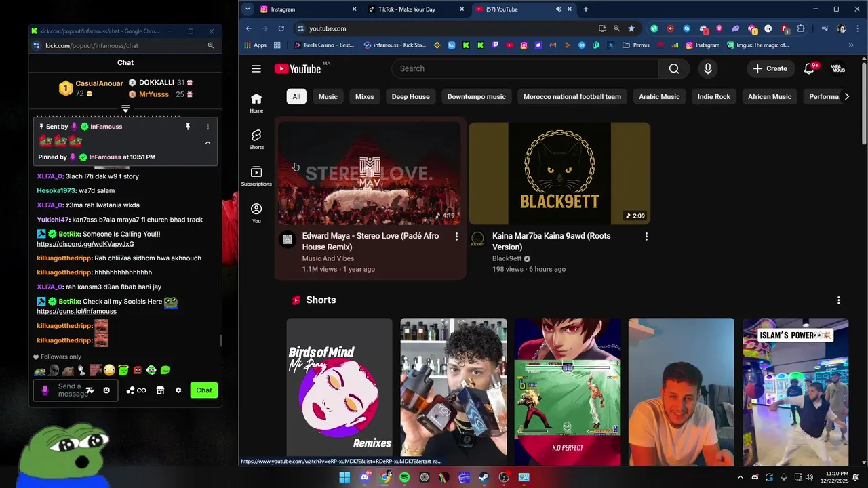
Task: Mute the YouTube tab audio icon
Action: pos(559,9)
